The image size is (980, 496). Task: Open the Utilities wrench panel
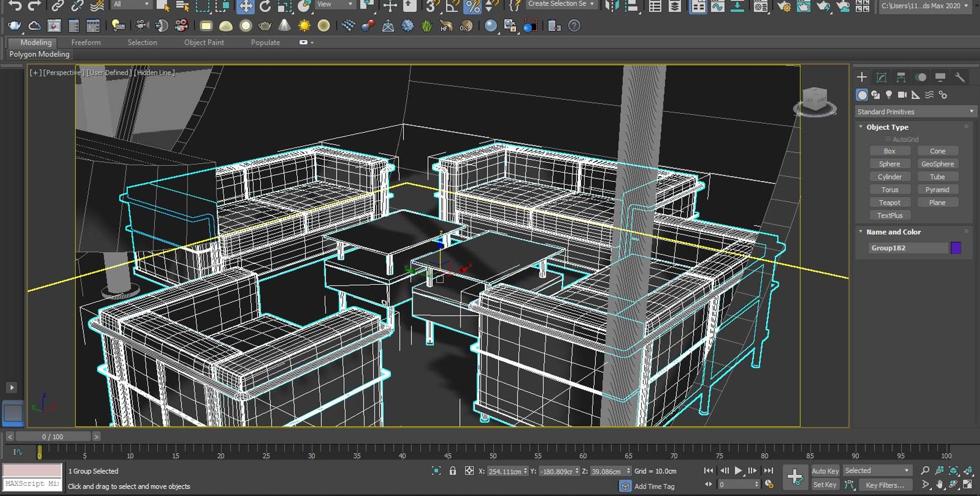[x=960, y=77]
